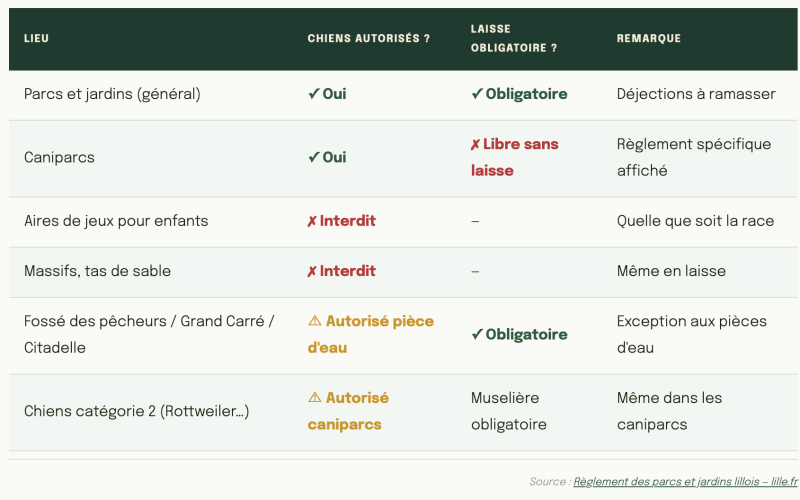
Task: Click the red cross Libre sans laisse
Action: pyautogui.click(x=514, y=157)
